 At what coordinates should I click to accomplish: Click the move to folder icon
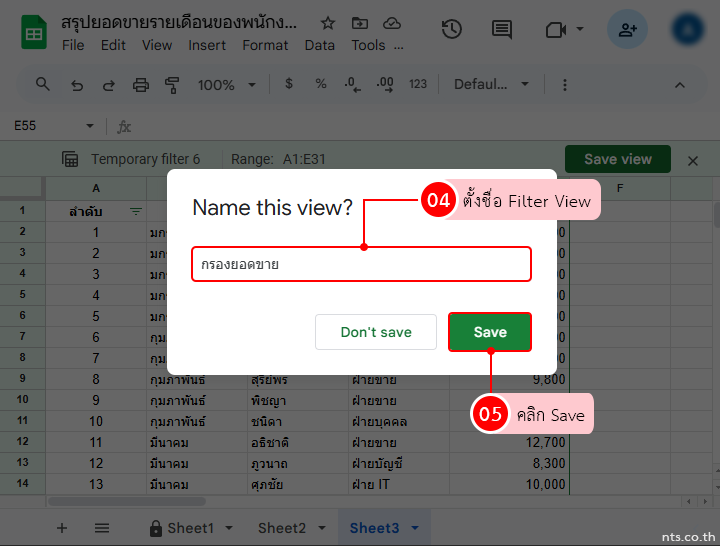click(x=360, y=22)
